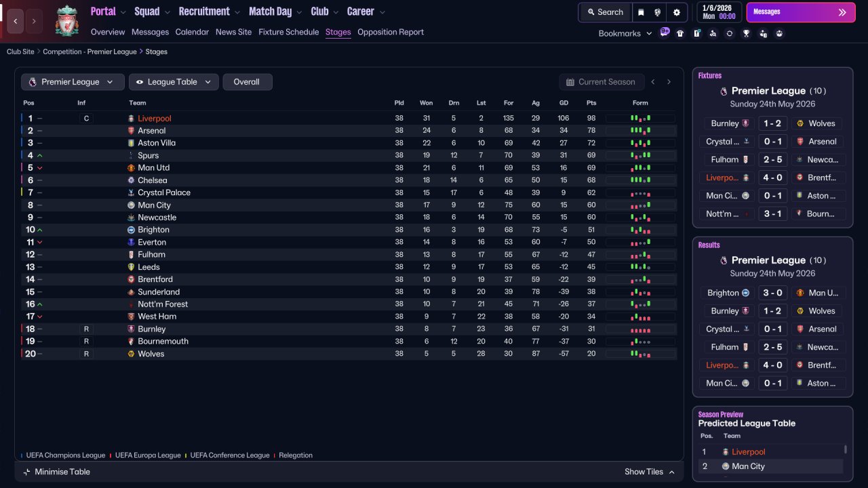Switch to the Fixture Schedule tab
Viewport: 868px width, 488px height.
pos(289,32)
